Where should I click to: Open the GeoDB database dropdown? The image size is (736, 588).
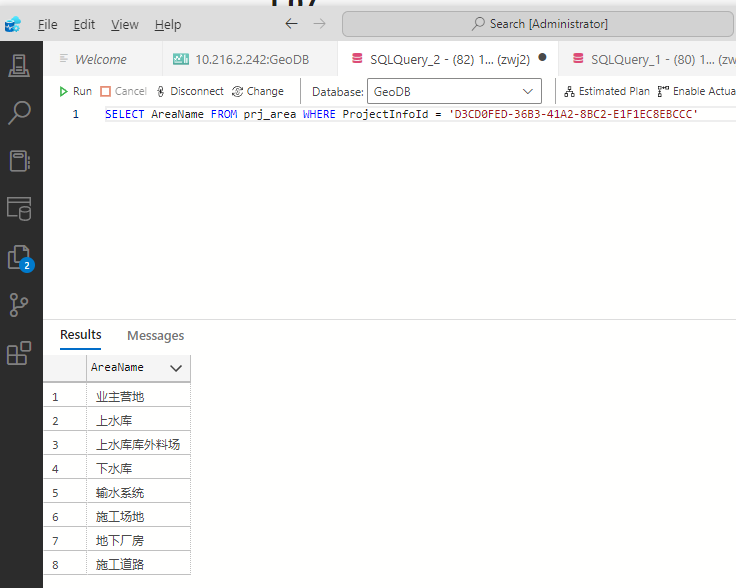pyautogui.click(x=454, y=91)
